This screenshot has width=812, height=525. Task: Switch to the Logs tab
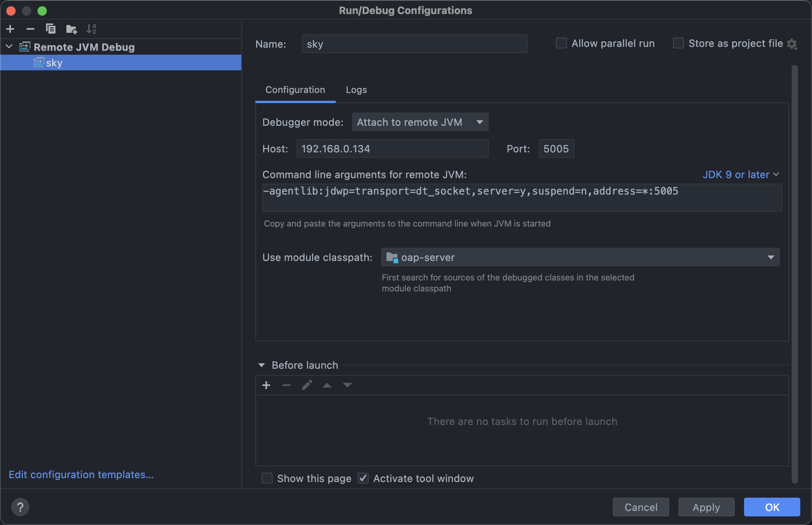point(356,90)
